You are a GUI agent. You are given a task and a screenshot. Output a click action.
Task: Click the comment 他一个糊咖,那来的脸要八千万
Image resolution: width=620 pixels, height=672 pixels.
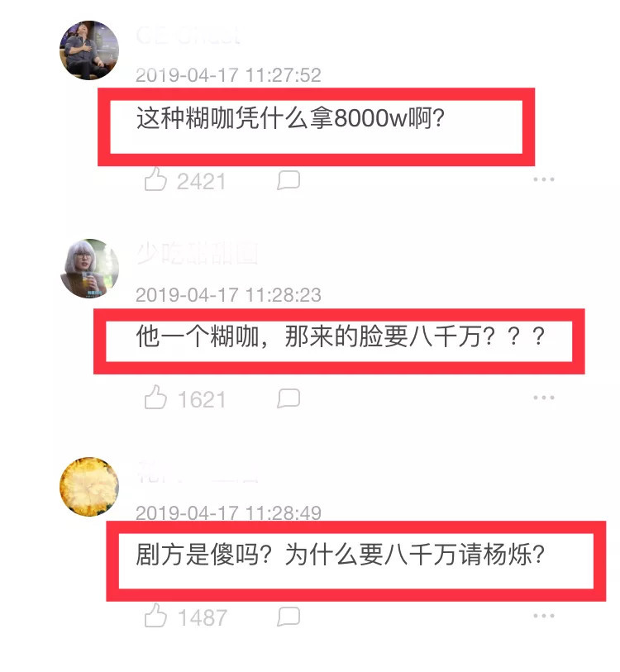[341, 336]
